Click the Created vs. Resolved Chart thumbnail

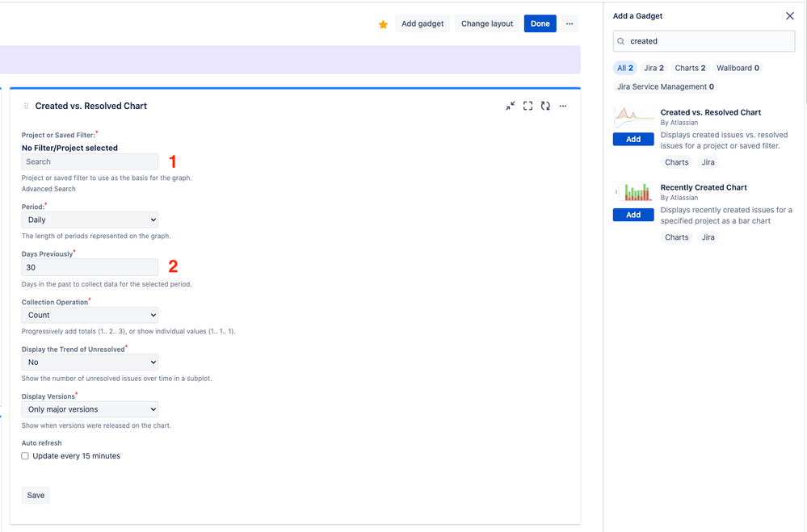(x=634, y=119)
